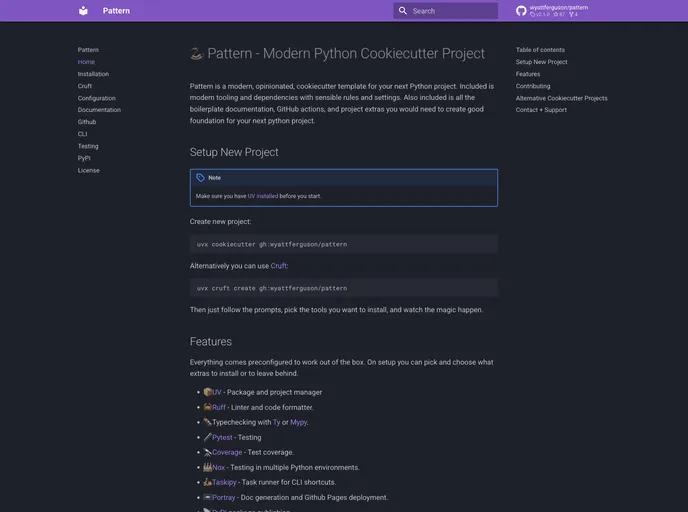
Task: Focus the Search input field
Action: tap(445, 11)
